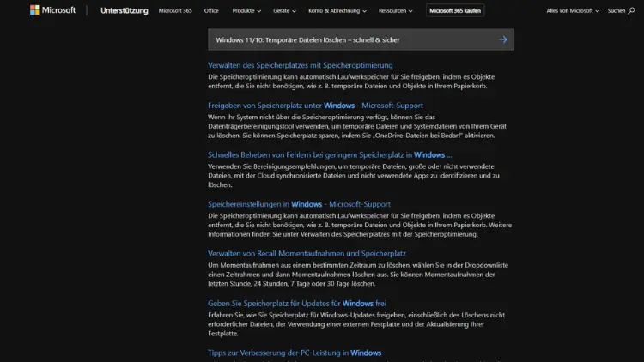Open Speichereinstellungen in Windows result

coord(299,204)
